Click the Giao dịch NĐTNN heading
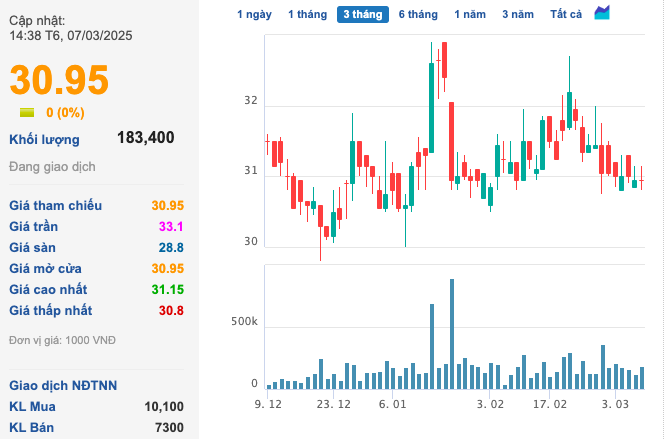Viewport: 665px width, 439px height. pos(63,385)
